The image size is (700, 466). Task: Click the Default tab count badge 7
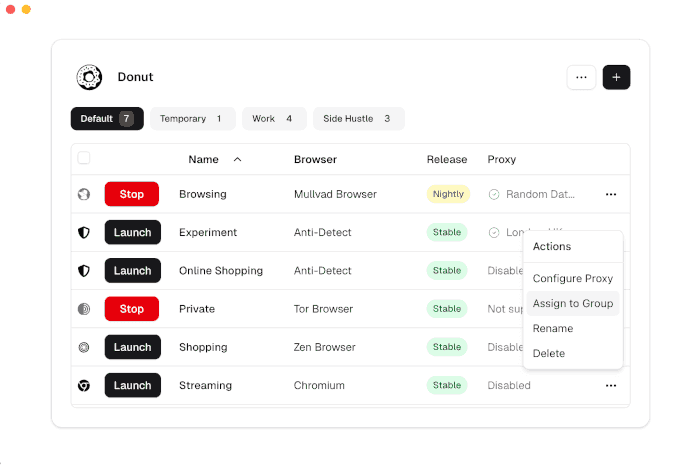[126, 119]
